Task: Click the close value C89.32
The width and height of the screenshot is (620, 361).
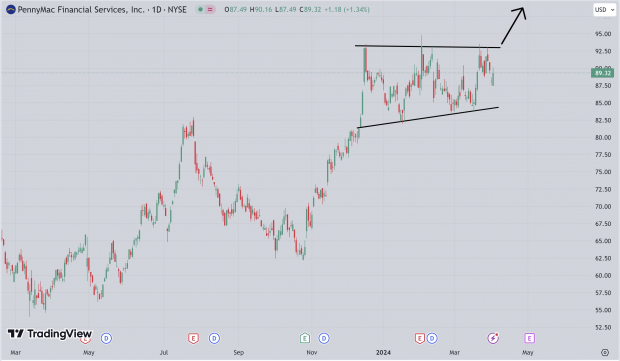Action: (x=310, y=9)
